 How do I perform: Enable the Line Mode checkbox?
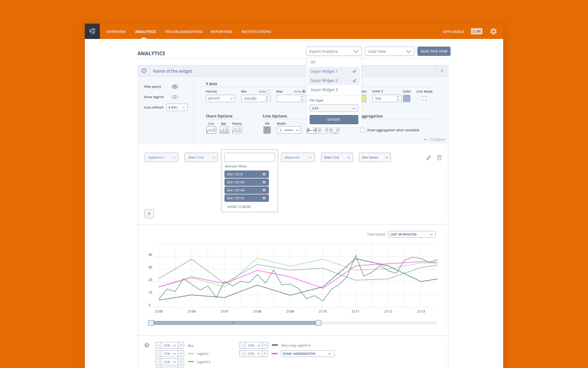pos(424,98)
